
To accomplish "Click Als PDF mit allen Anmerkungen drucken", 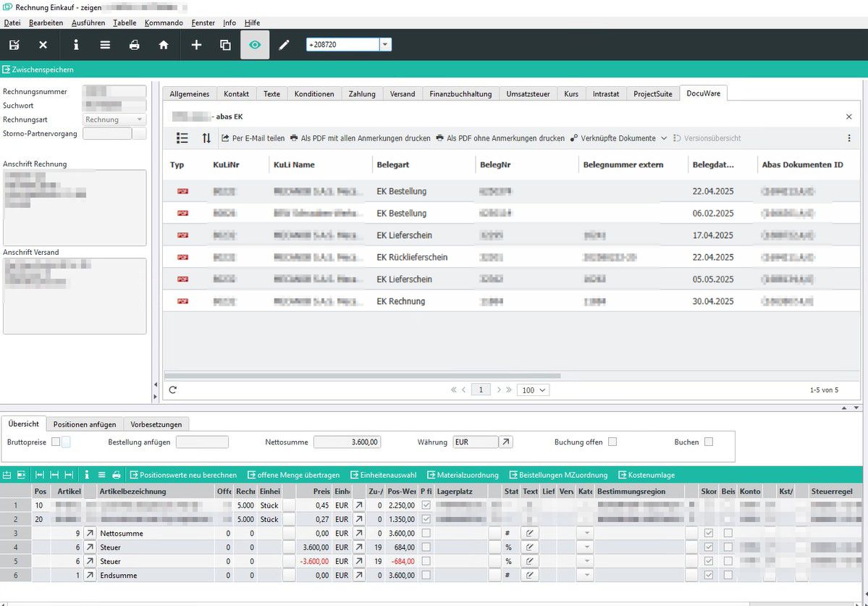I will [x=361, y=138].
